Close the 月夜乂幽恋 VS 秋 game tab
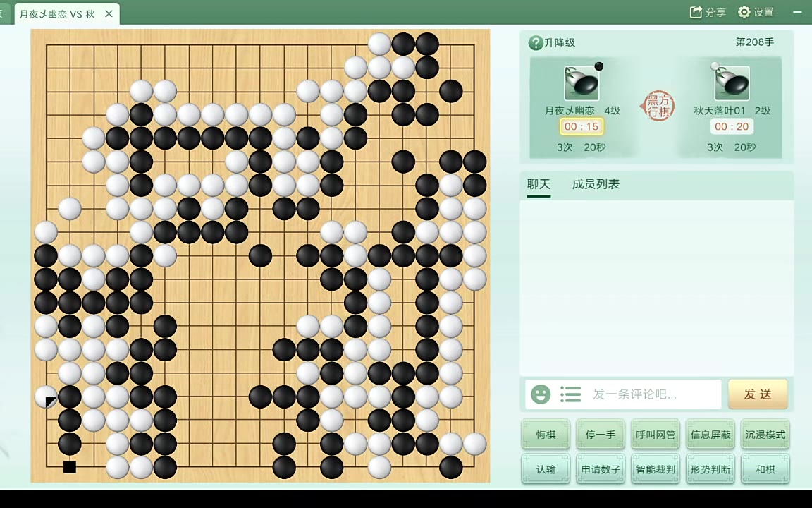This screenshot has width=812, height=508. pos(109,13)
